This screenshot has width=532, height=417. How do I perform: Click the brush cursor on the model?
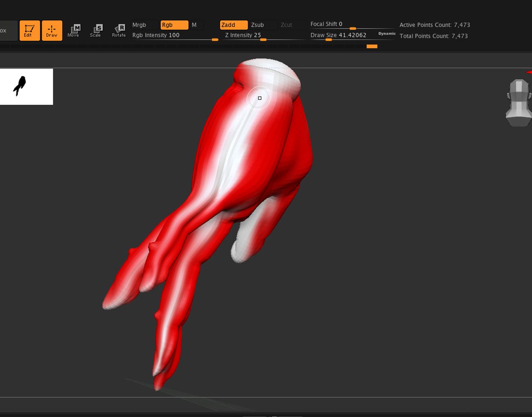pos(260,98)
